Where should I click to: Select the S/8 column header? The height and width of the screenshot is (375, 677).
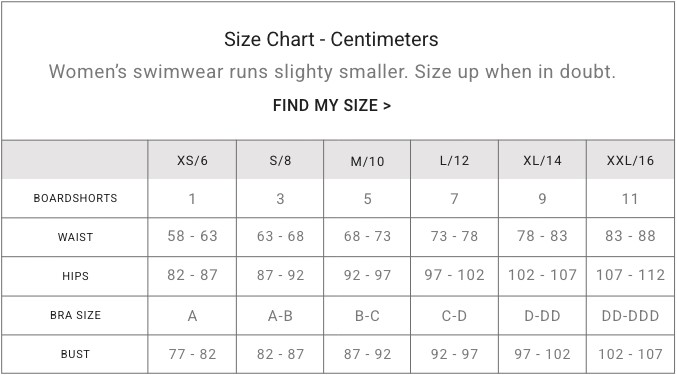point(280,161)
